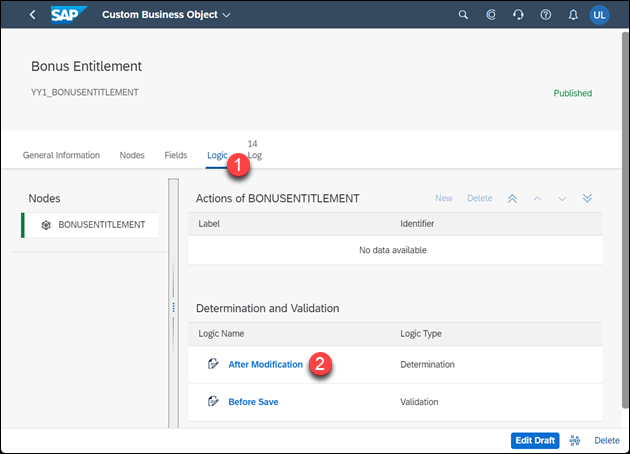Click the Edit Draft button
This screenshot has height=454, width=630.
(x=535, y=441)
